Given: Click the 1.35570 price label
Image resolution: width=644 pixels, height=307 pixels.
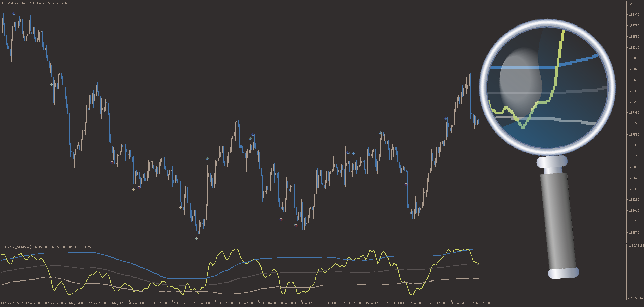Looking at the screenshot, I should click(633, 233).
